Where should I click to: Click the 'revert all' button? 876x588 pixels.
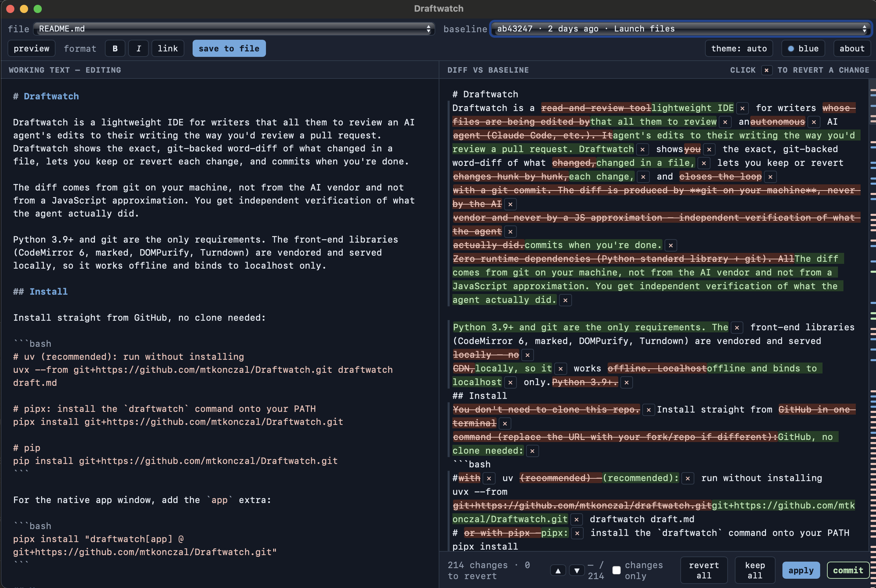coord(704,570)
